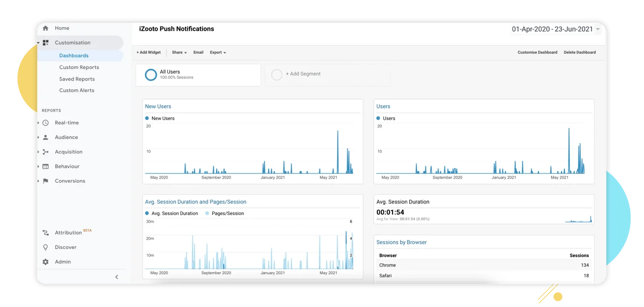Click the Customisation grid icon

click(x=46, y=43)
